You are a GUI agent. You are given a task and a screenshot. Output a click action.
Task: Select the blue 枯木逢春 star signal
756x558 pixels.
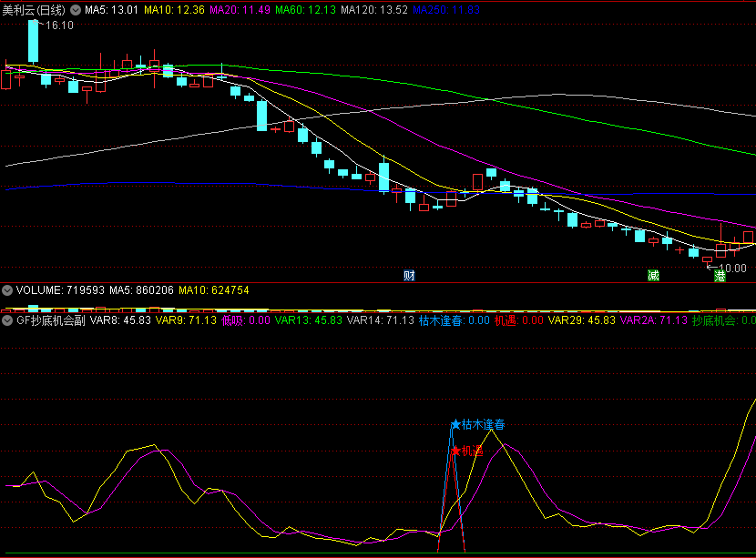click(455, 424)
